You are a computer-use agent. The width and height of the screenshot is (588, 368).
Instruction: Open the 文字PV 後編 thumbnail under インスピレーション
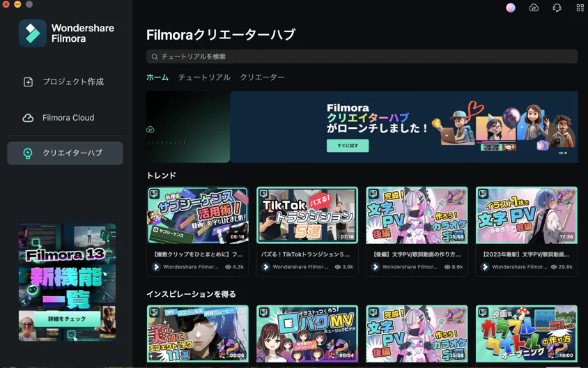point(417,333)
